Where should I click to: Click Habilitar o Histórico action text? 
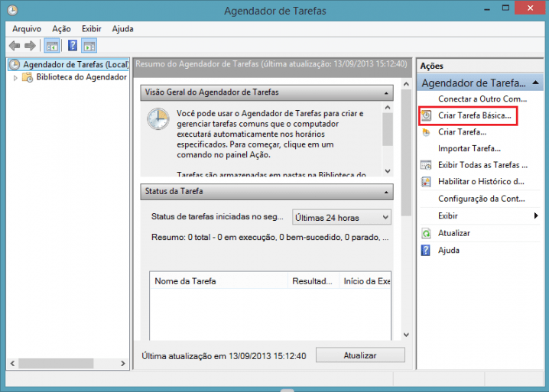[x=481, y=182]
